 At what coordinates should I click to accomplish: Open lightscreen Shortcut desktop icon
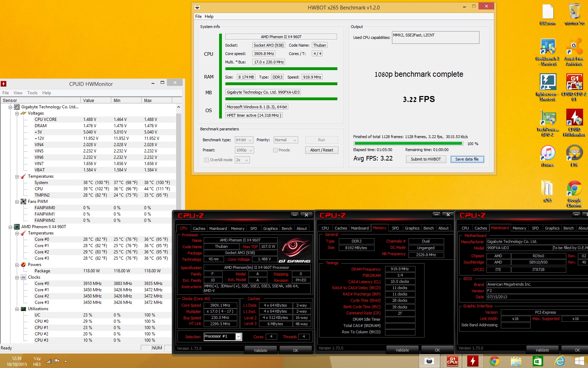(548, 88)
